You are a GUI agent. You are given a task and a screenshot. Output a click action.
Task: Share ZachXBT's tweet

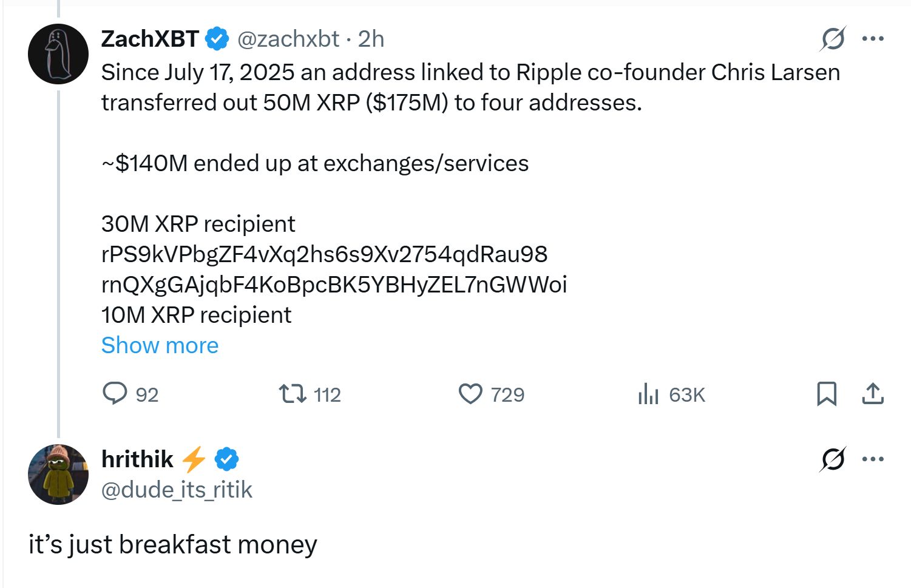tap(874, 394)
